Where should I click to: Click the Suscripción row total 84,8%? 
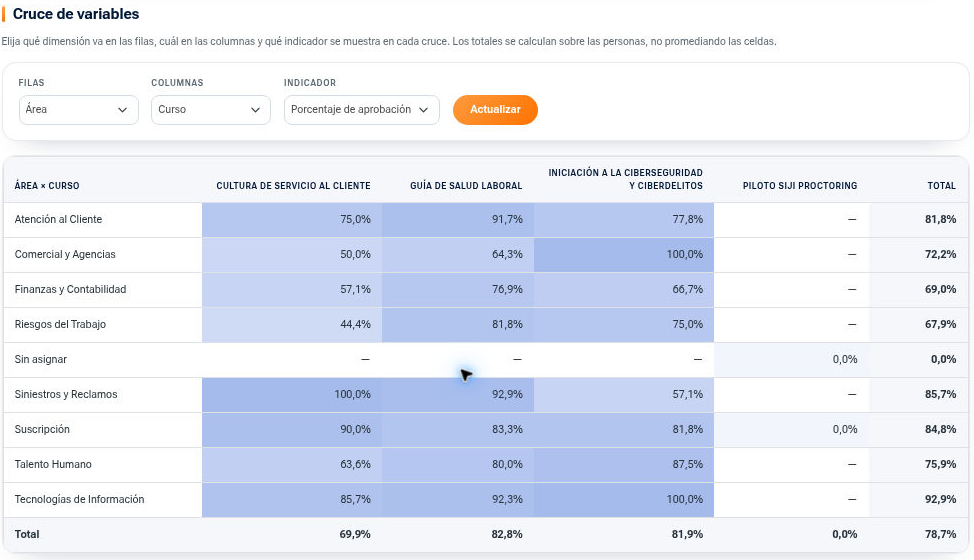940,430
